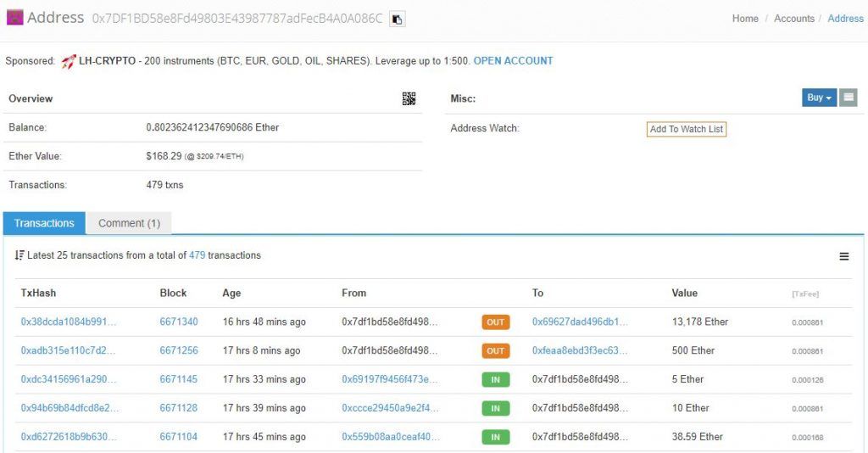Click the grey list icon beside Buy
868x453 pixels.
(x=848, y=98)
